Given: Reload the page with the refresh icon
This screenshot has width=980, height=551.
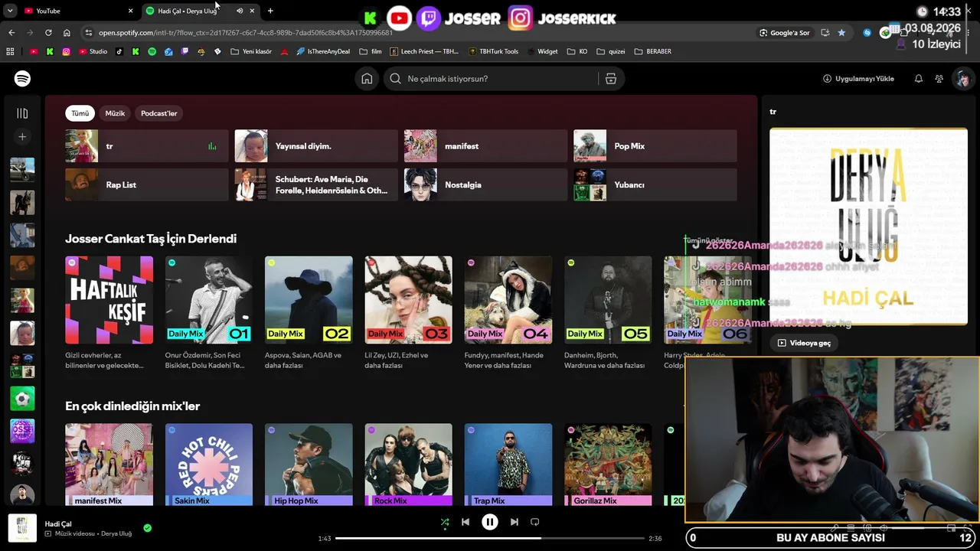Looking at the screenshot, I should (x=48, y=33).
